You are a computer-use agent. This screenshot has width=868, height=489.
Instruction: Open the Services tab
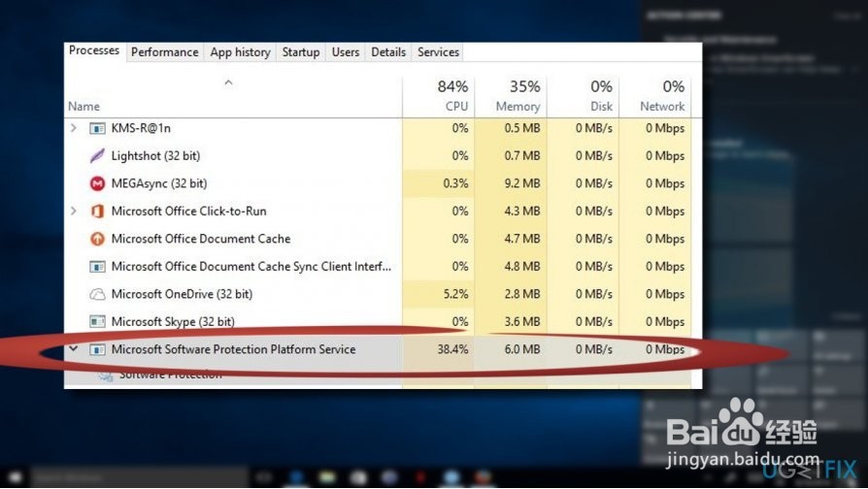click(438, 52)
